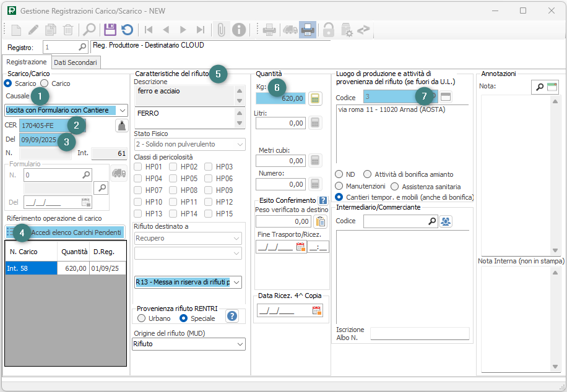Enable the HP01 hazard class checkbox
Viewport: 567px width, 392px height.
pos(139,167)
